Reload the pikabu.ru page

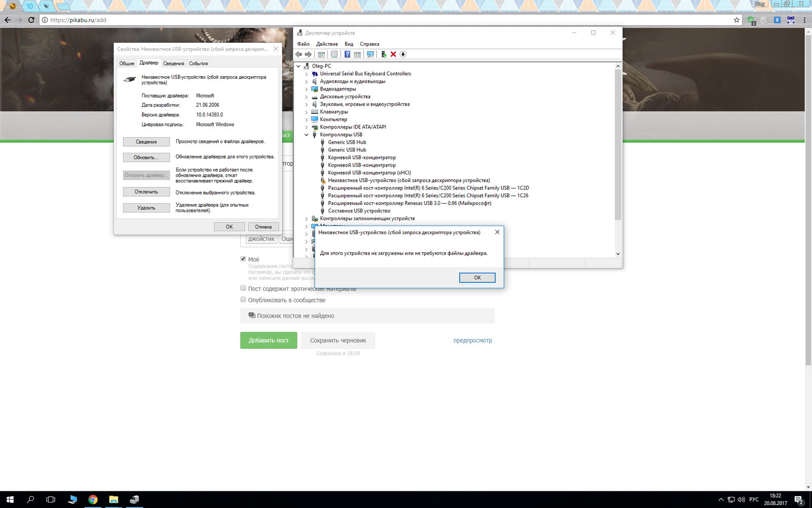pyautogui.click(x=31, y=20)
